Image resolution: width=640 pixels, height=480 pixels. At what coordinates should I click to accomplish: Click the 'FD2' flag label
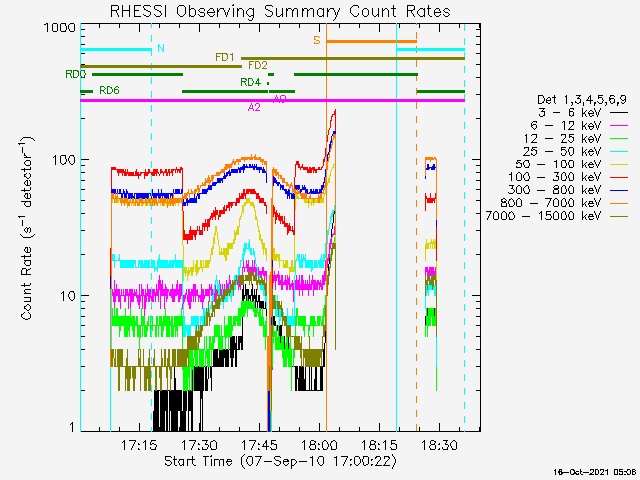pyautogui.click(x=258, y=65)
